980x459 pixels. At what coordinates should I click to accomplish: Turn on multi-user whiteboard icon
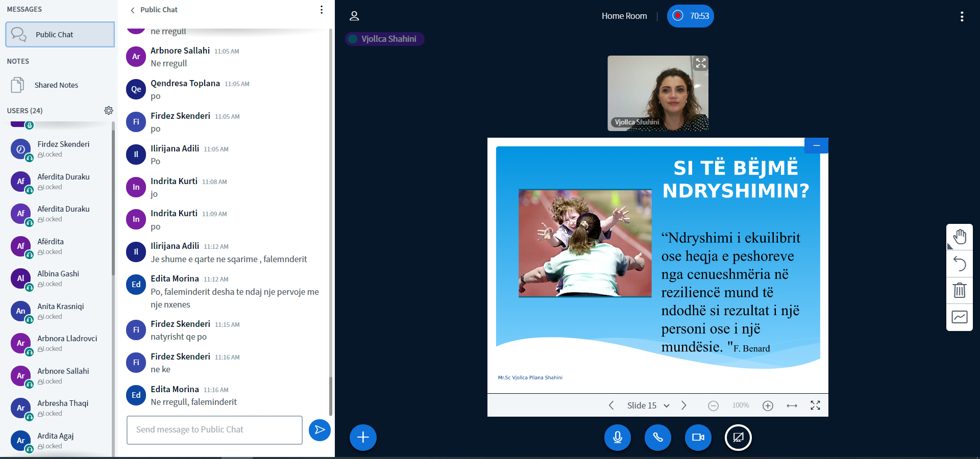[960, 317]
